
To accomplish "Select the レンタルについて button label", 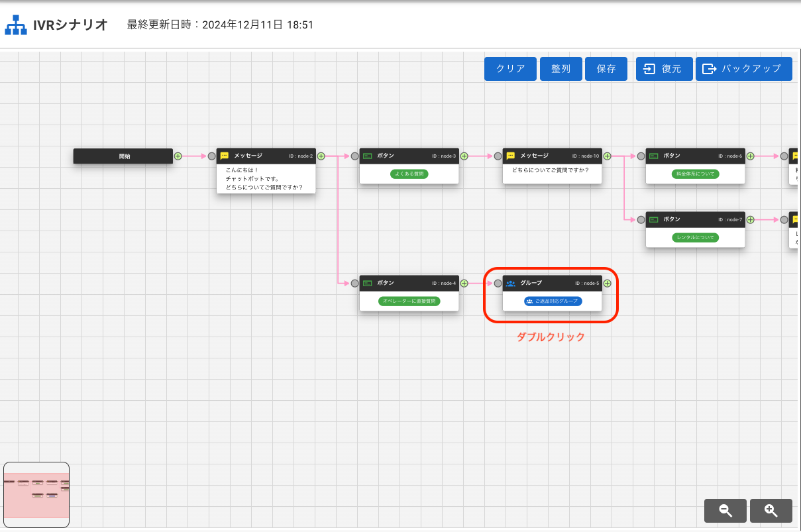I will point(696,238).
